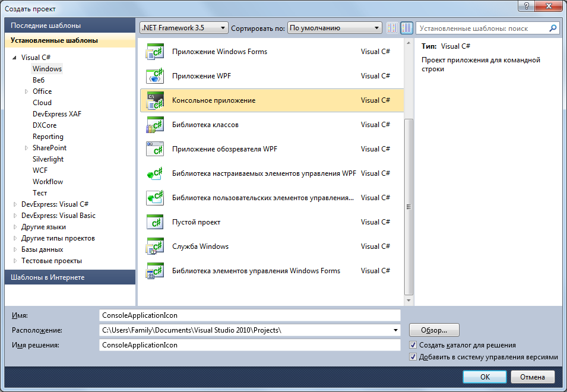Screen dimensions: 567x392
Task: Click the Windows Forms application template icon
Action: (155, 52)
